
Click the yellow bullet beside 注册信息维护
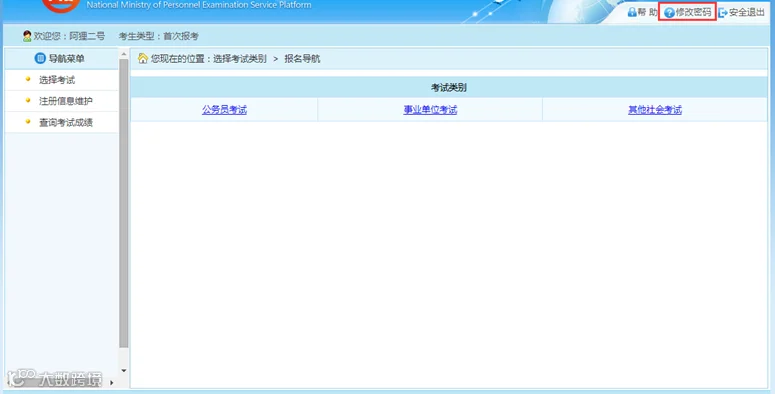[28, 100]
